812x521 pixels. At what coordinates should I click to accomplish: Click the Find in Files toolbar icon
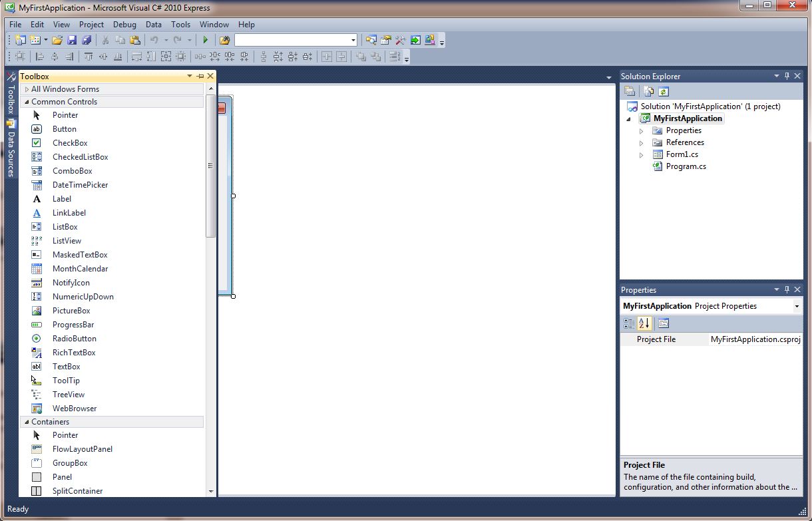pos(224,41)
